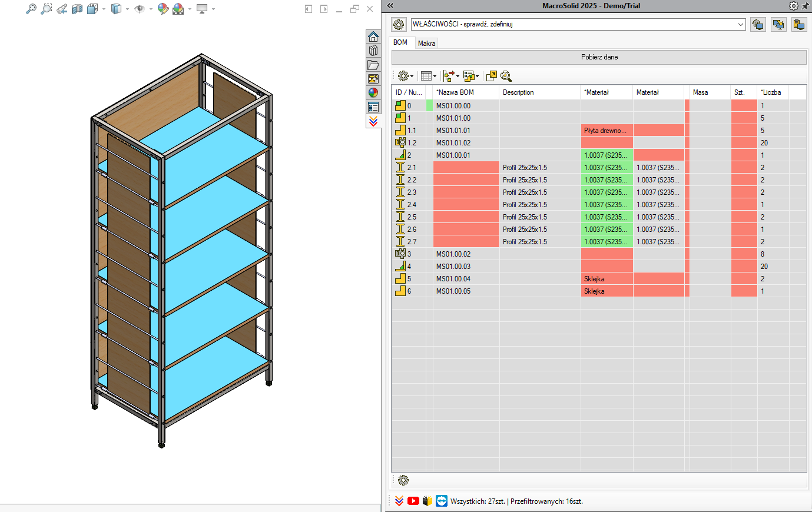
Task: Open MacroSolid settings gear in title bar
Action: 793,6
